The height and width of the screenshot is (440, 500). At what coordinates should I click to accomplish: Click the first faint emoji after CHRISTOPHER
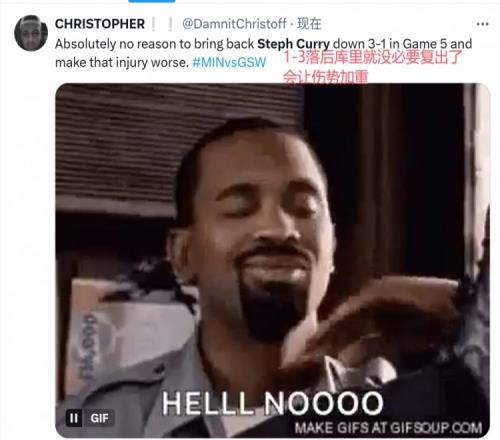pyautogui.click(x=154, y=24)
